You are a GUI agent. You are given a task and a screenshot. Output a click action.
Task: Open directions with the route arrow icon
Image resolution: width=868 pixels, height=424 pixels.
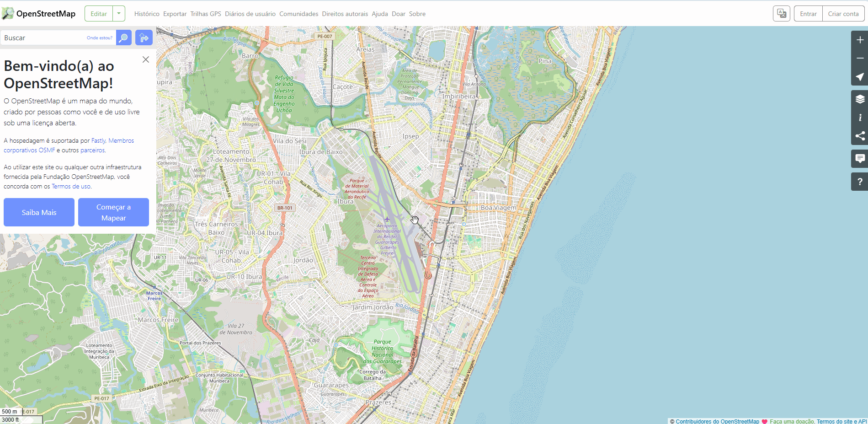click(144, 38)
